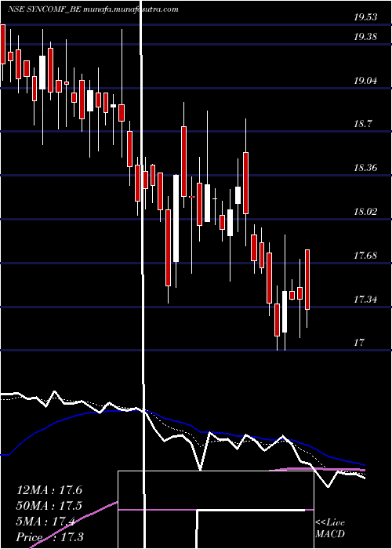Click the 12MA : 17.6 legend entry
This screenshot has height=549, width=392.
pos(49,490)
